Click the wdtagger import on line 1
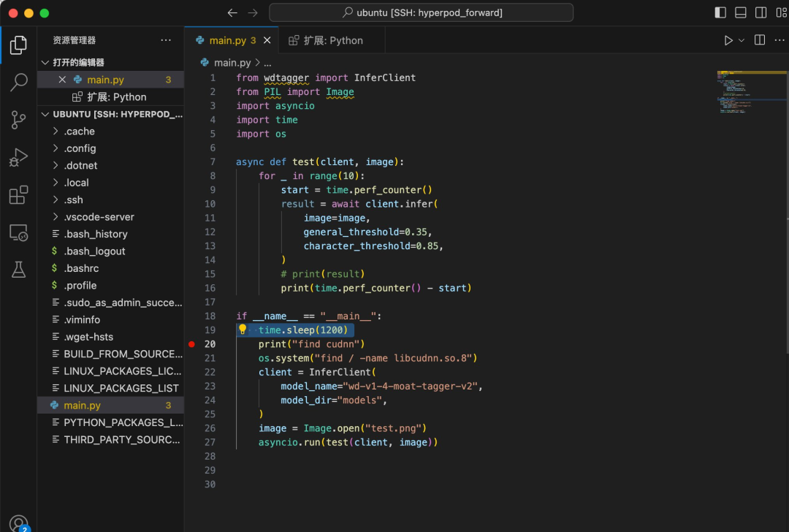This screenshot has height=532, width=789. [x=286, y=77]
